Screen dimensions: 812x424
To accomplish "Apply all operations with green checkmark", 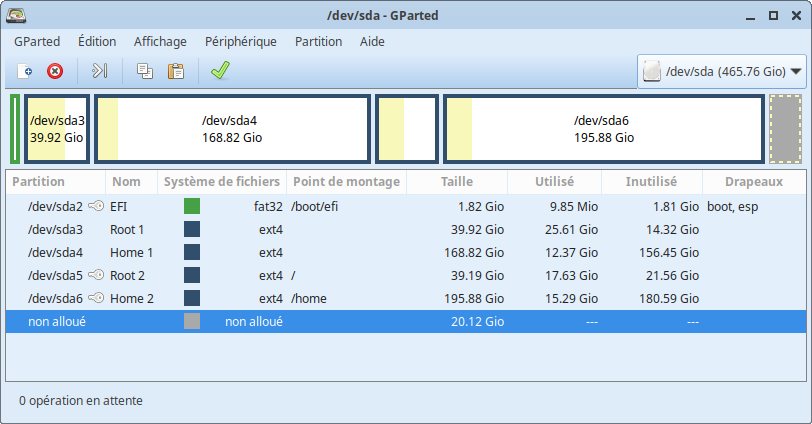I will tap(221, 70).
